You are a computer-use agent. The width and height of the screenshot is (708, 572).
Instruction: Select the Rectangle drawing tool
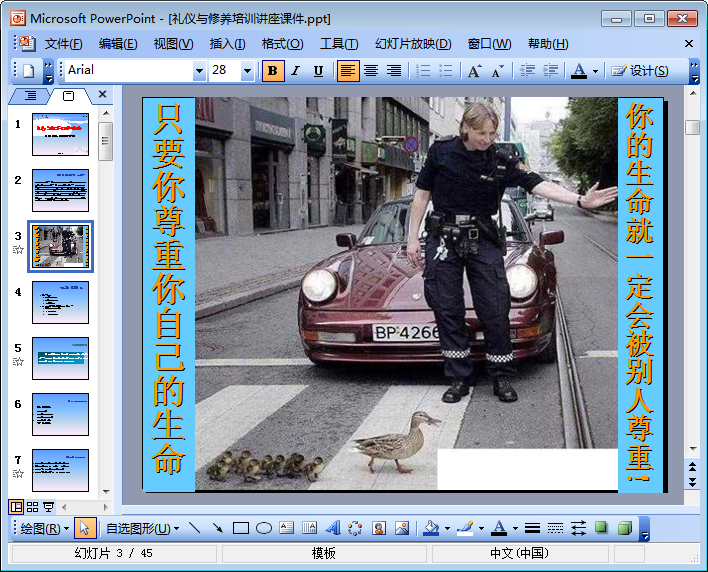(241, 528)
